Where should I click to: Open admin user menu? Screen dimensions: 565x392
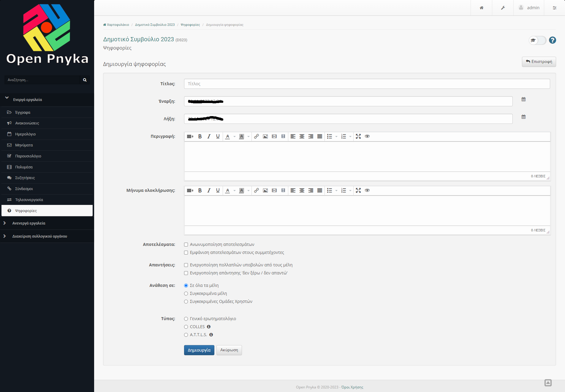click(x=529, y=8)
